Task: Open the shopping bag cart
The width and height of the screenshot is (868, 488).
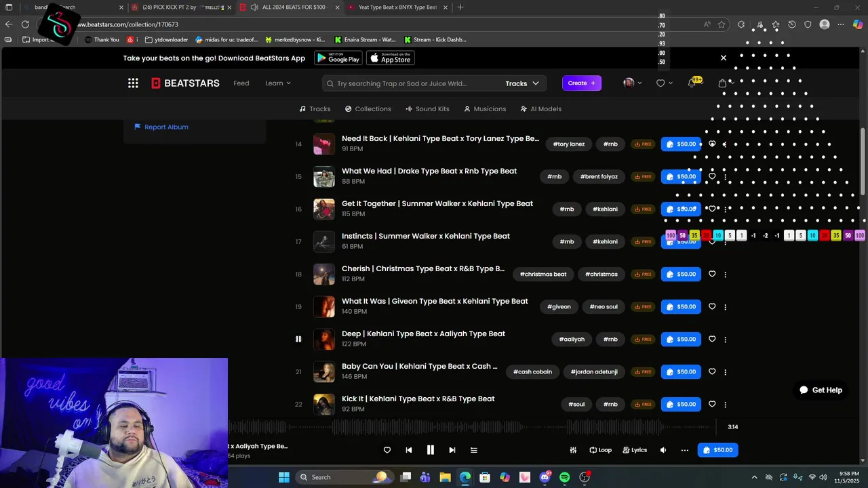Action: 722,83
